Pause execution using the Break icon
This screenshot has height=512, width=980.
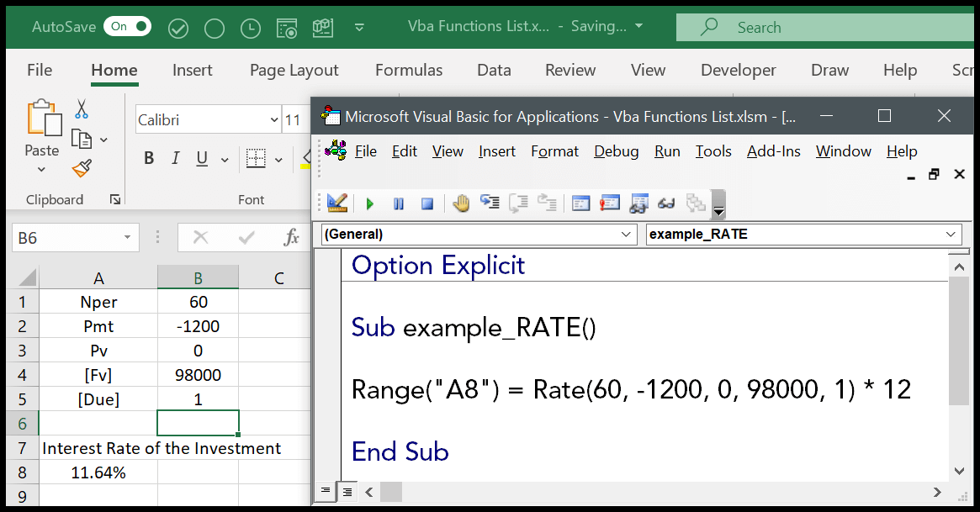398,203
